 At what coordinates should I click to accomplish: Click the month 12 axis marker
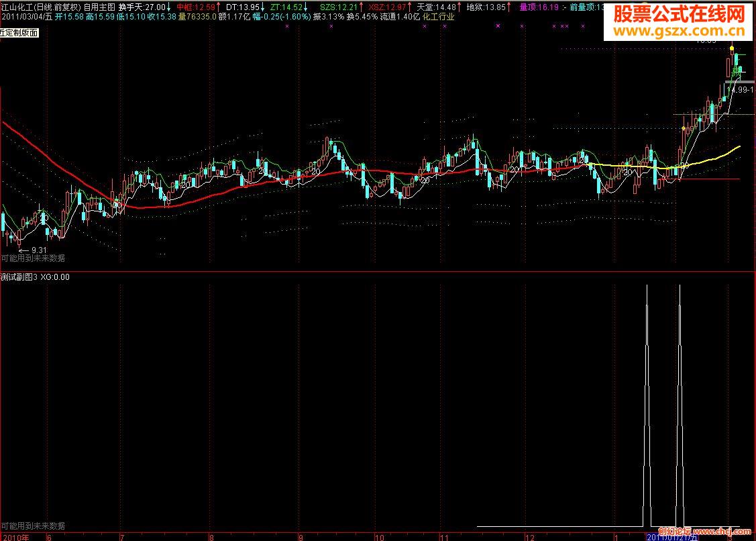point(530,537)
